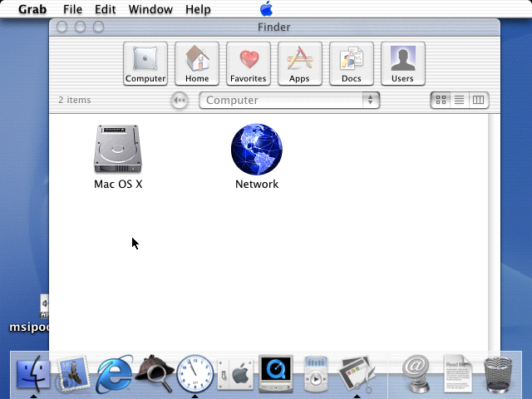Switch to column view

pyautogui.click(x=479, y=100)
